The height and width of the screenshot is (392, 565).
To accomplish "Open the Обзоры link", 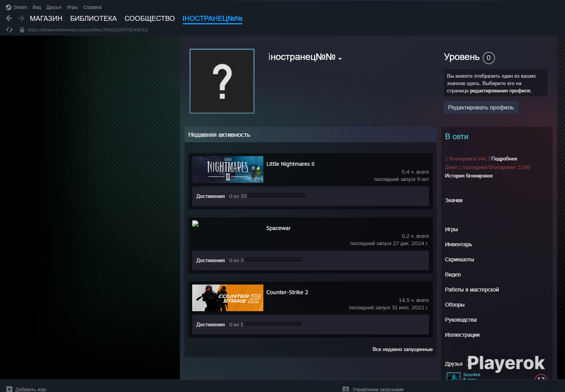I will [455, 305].
